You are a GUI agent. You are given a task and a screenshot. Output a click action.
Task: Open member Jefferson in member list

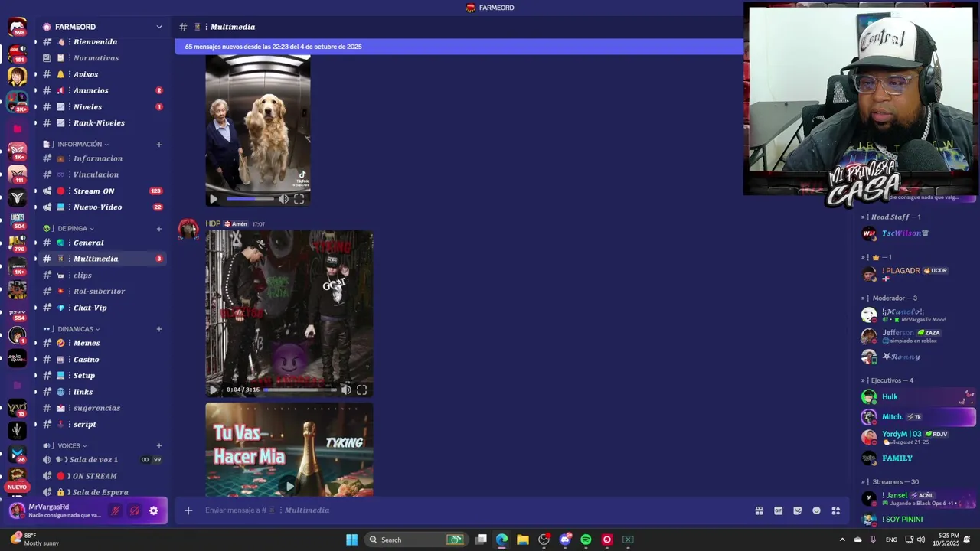click(x=918, y=336)
